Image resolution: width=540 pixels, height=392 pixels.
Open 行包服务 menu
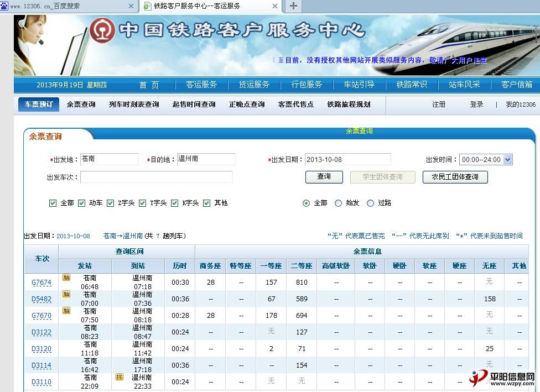307,85
